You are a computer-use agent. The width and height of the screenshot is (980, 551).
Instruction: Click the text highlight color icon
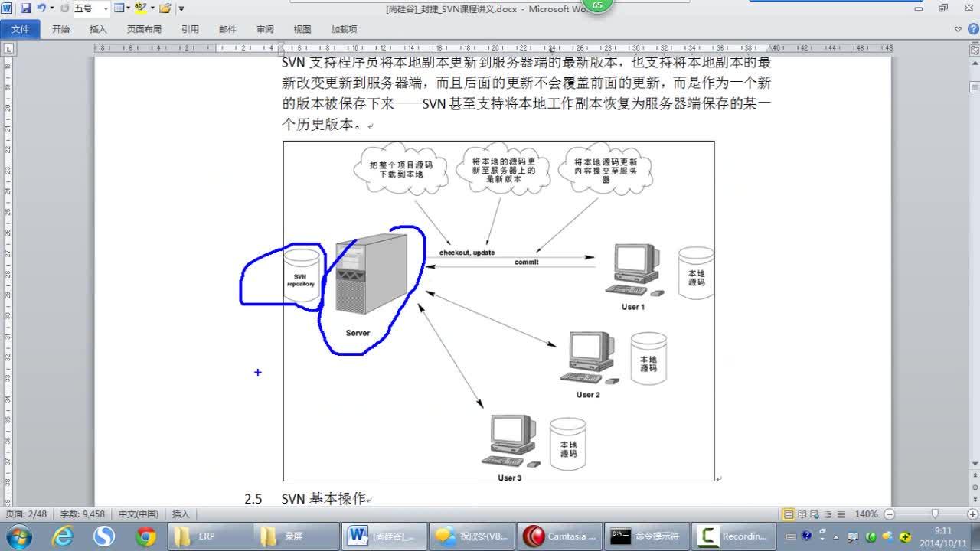tap(141, 8)
